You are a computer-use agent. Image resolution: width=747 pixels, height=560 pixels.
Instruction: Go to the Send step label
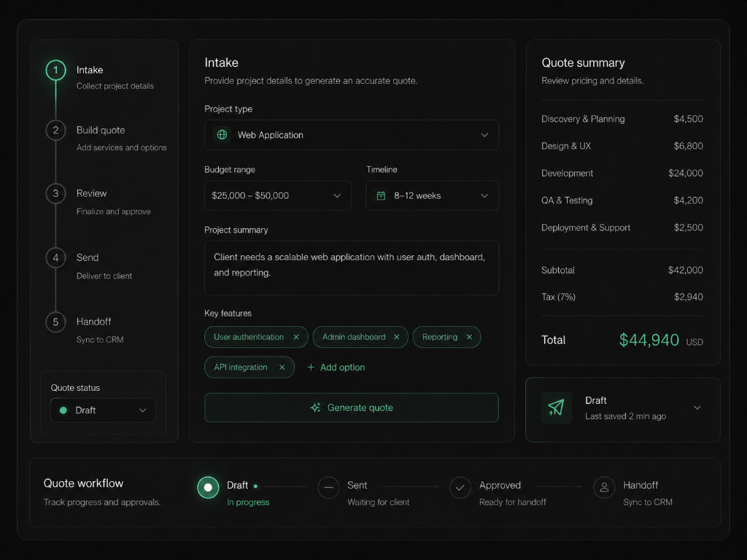point(88,257)
